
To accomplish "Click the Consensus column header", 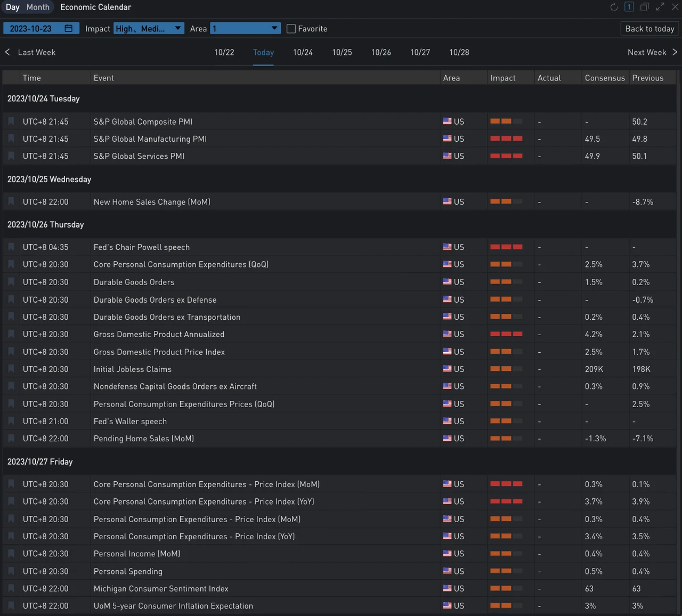I will pos(605,78).
